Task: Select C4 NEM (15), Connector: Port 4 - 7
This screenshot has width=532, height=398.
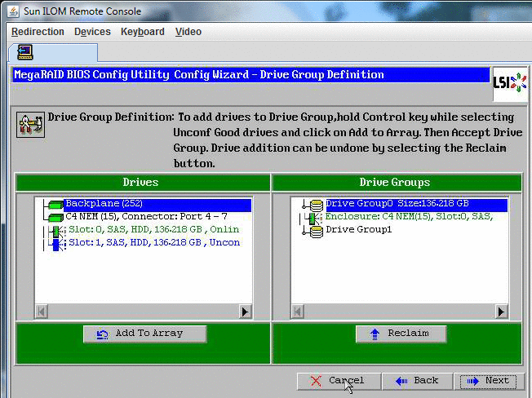Action: [x=146, y=217]
